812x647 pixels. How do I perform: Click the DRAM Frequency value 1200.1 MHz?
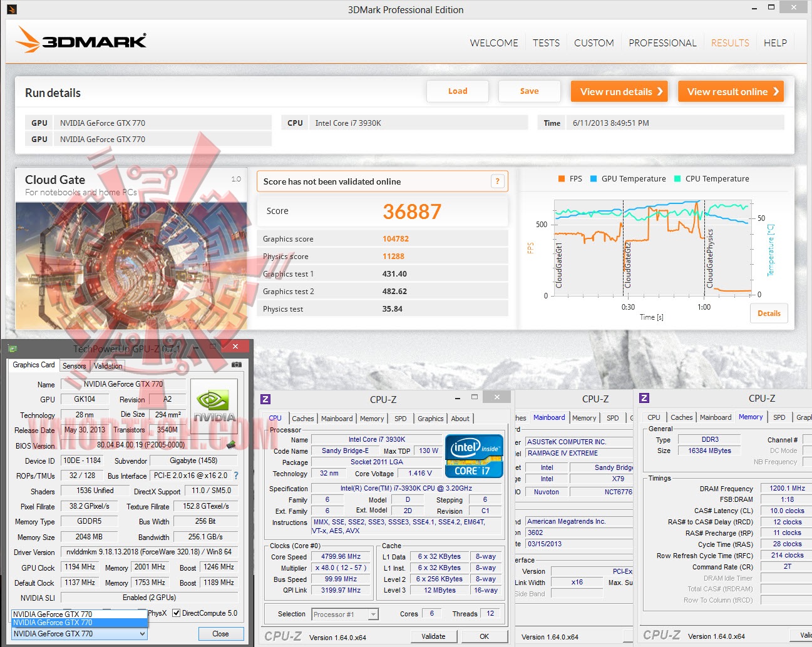pos(787,488)
